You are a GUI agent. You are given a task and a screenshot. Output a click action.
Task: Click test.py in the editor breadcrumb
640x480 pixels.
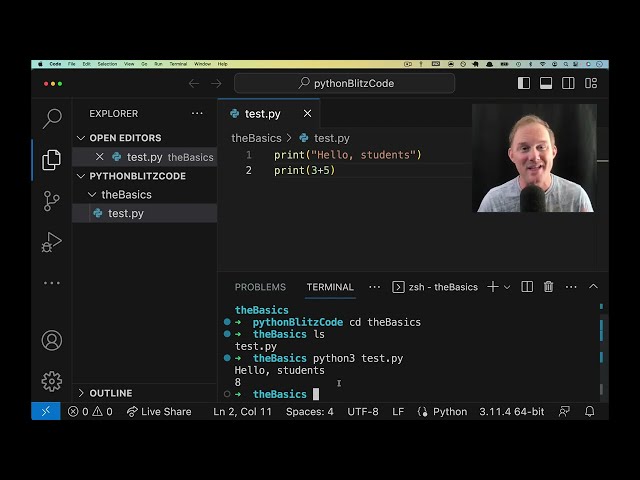[331, 138]
